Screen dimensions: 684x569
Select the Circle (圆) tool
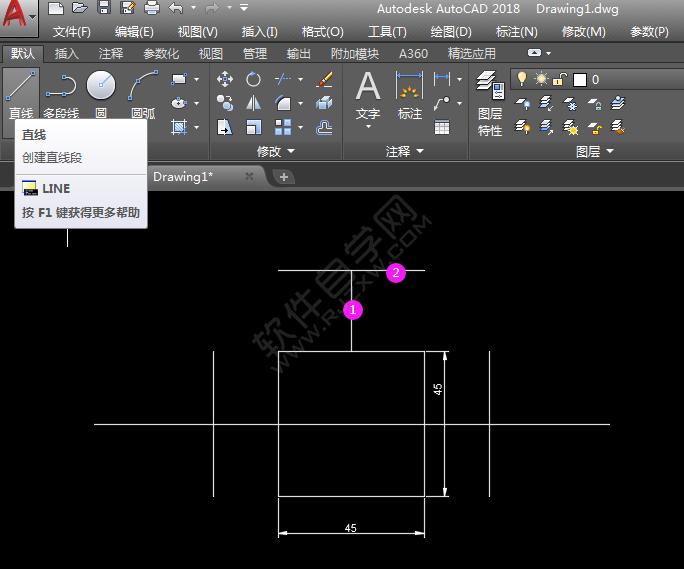click(101, 90)
